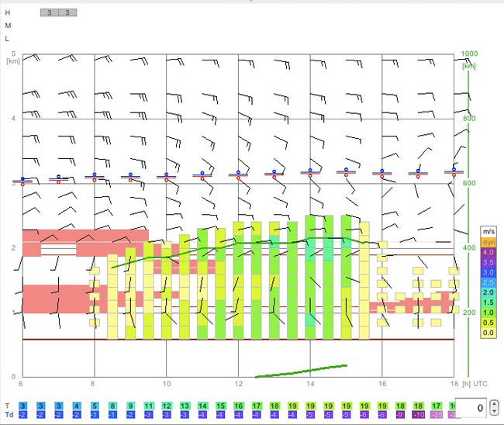
Task: Select the 1.5 m/s legend swatch
Action: (x=488, y=302)
